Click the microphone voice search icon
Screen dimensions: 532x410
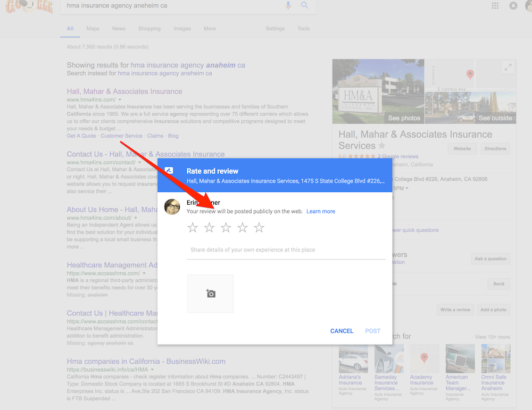(288, 5)
